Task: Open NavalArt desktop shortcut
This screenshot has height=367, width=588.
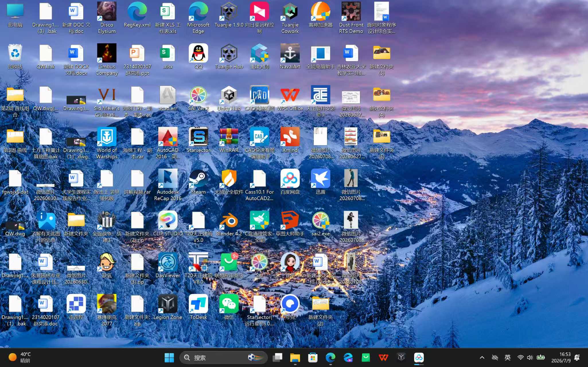Action: pos(290,56)
